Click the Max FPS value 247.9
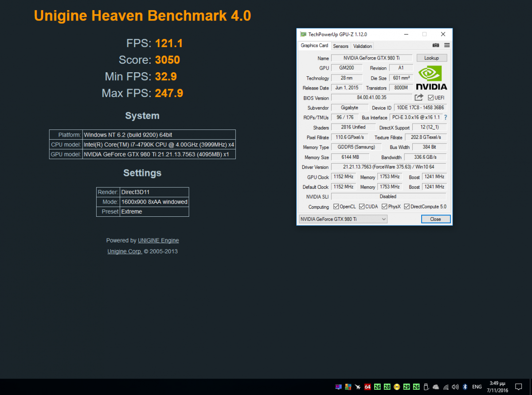 (169, 94)
